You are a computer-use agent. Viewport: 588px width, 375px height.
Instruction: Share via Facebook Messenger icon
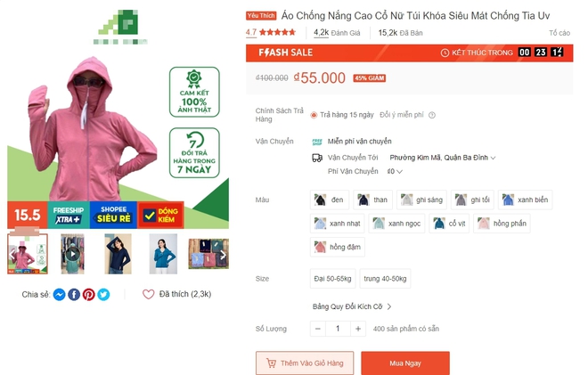[x=60, y=295]
